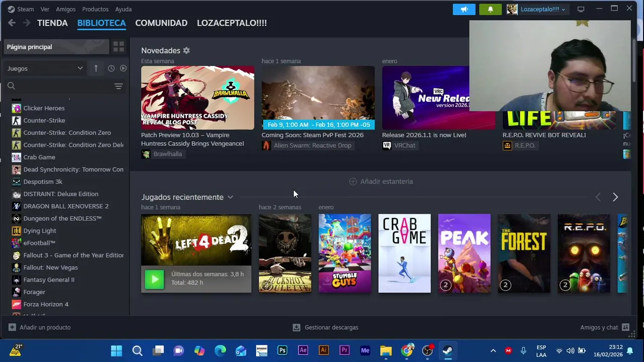
Task: Open Media Encoder from the taskbar
Action: [x=365, y=350]
